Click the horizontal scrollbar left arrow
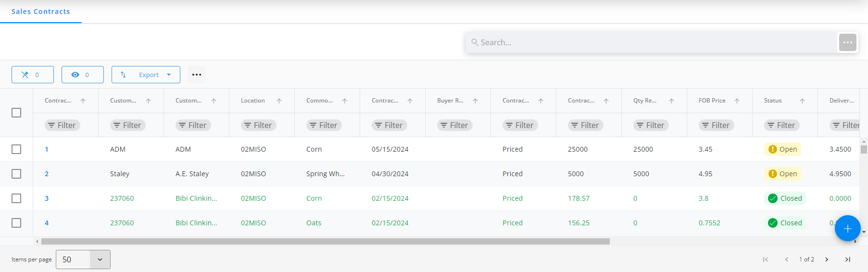The height and width of the screenshot is (272, 868). coord(37,242)
